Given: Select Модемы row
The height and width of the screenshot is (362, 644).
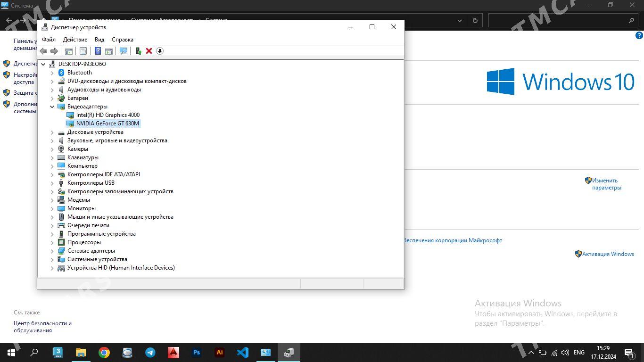Looking at the screenshot, I should pyautogui.click(x=78, y=200).
